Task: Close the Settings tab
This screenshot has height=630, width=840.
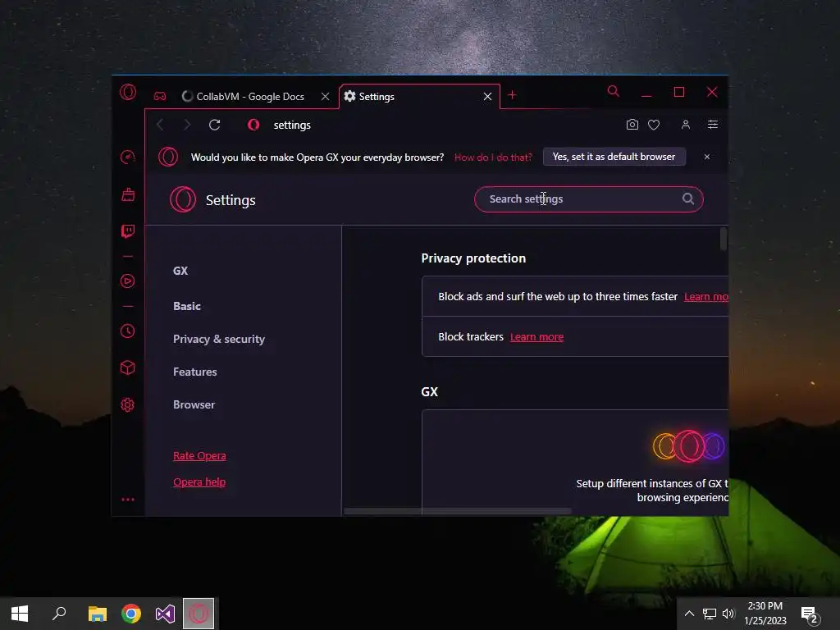Action: point(487,97)
